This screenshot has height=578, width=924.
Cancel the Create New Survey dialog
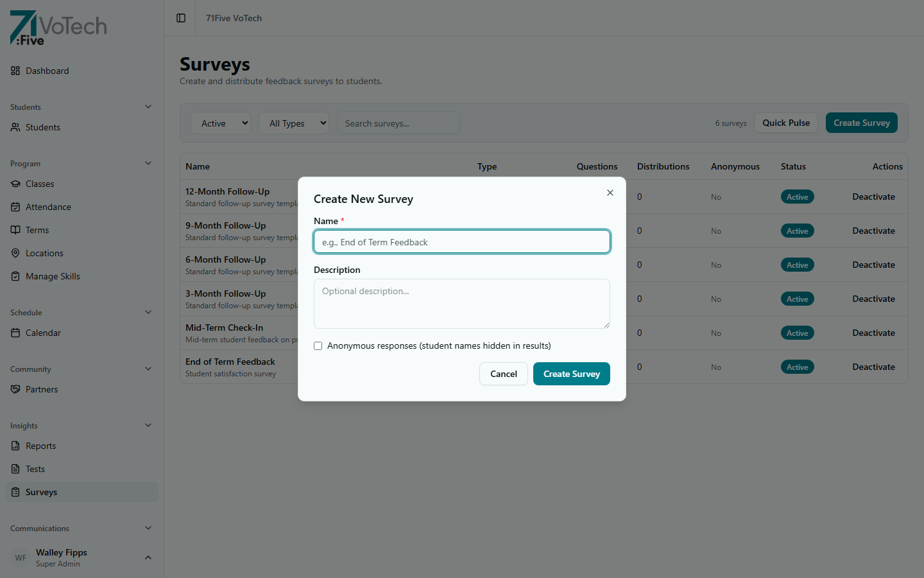503,374
